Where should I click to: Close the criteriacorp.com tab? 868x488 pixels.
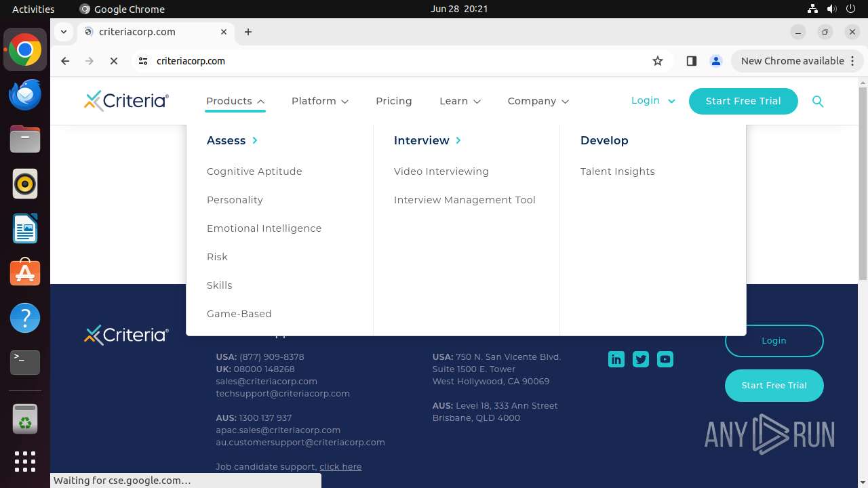(224, 32)
